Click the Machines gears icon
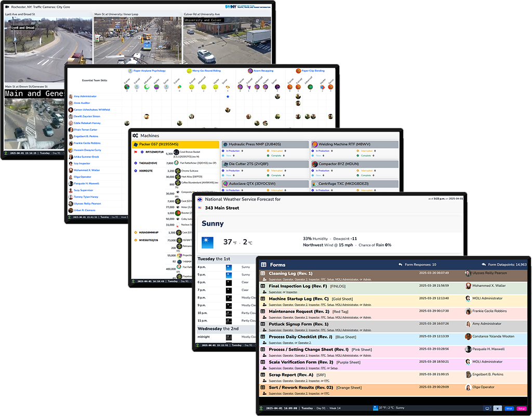The image size is (532, 416). 135,136
